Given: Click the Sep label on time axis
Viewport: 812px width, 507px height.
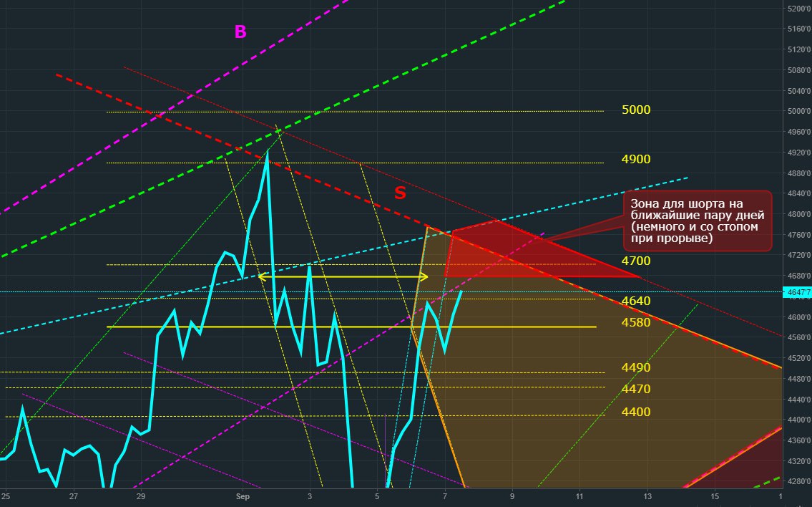Looking at the screenshot, I should pos(243,497).
